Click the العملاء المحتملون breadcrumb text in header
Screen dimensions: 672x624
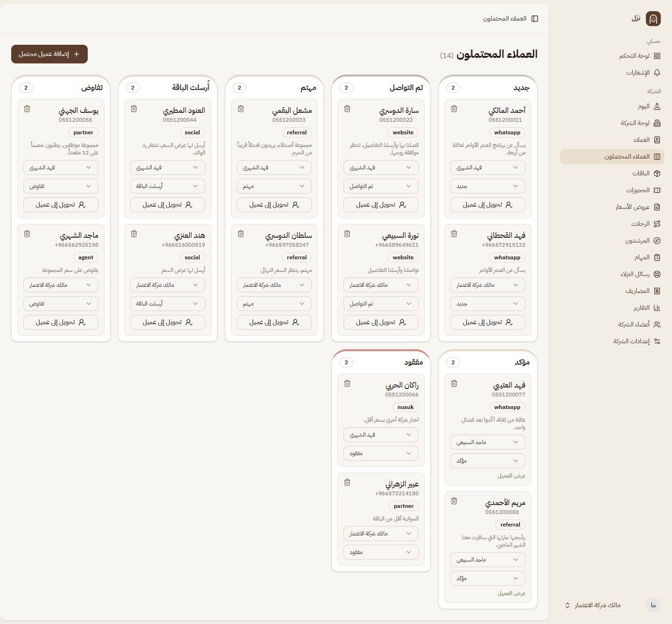[x=504, y=19]
